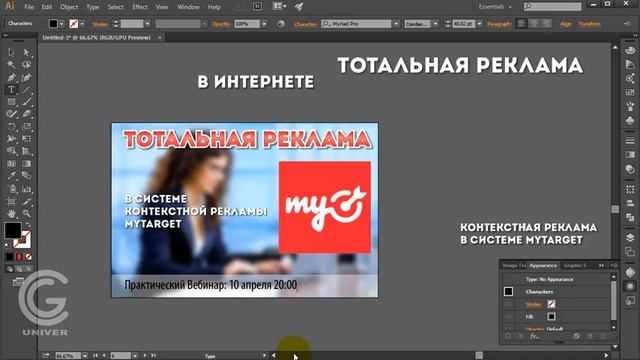Set Draw Normal mode in toolbox
This screenshot has width=640, height=360.
[x=10, y=269]
